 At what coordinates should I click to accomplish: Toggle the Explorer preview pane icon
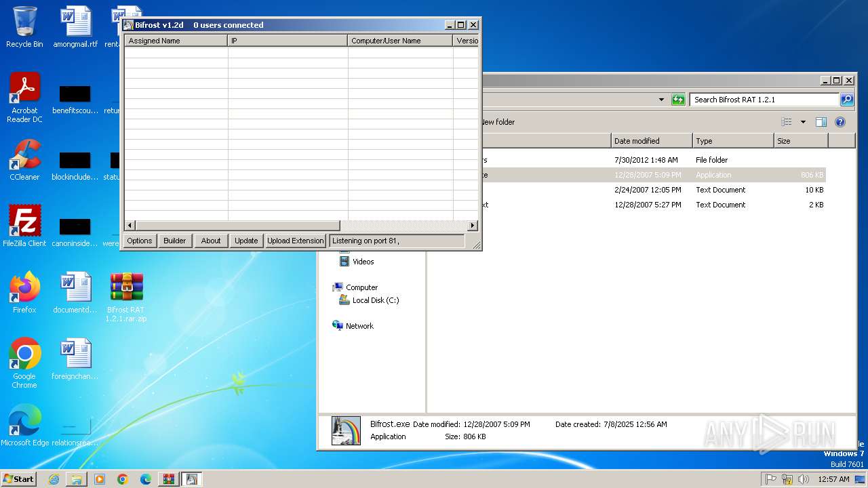821,122
